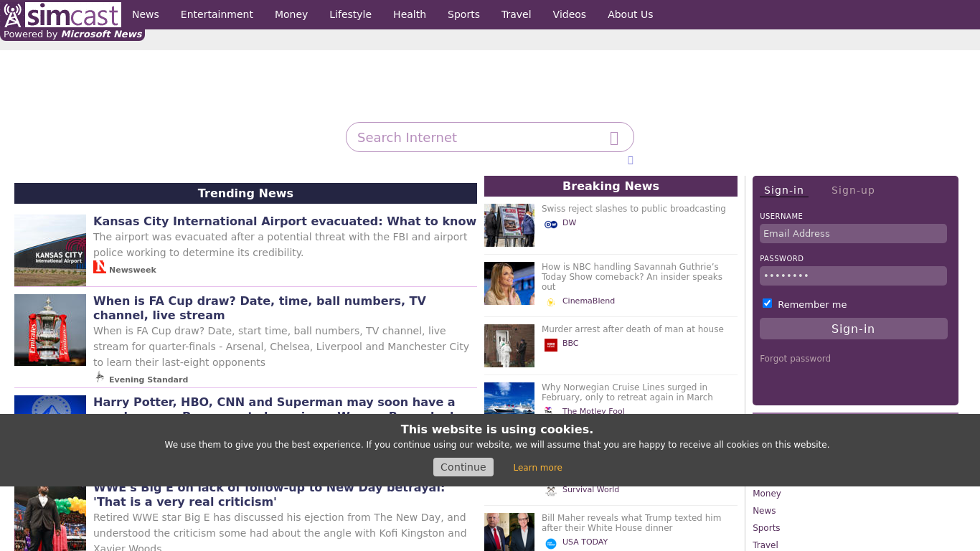
Task: Open the Kansas City Airport article thumbnail
Action: click(50, 250)
